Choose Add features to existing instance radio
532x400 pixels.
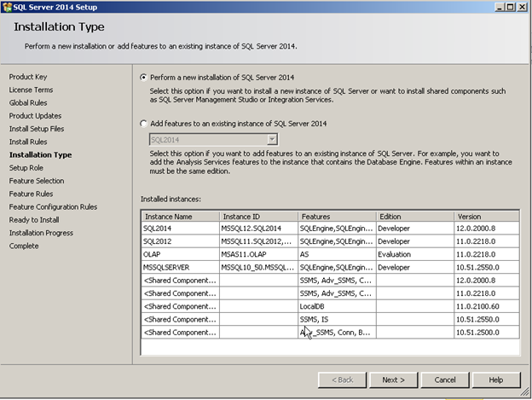pos(144,124)
